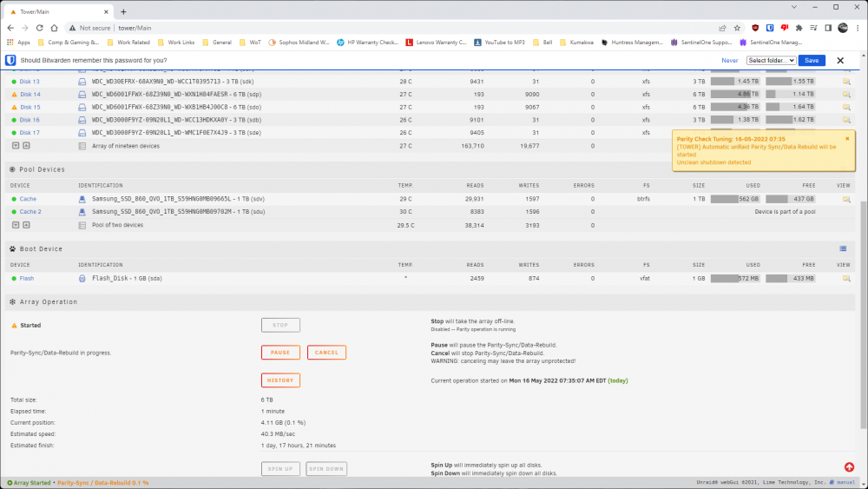The width and height of the screenshot is (868, 489).
Task: Click the Disk 17 drive identification icon
Action: pos(82,133)
